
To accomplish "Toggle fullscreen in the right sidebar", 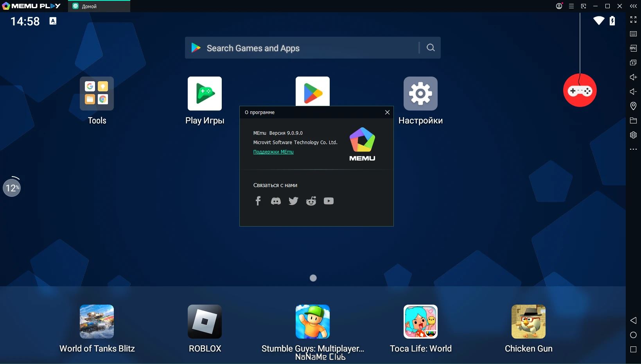I will pyautogui.click(x=633, y=20).
